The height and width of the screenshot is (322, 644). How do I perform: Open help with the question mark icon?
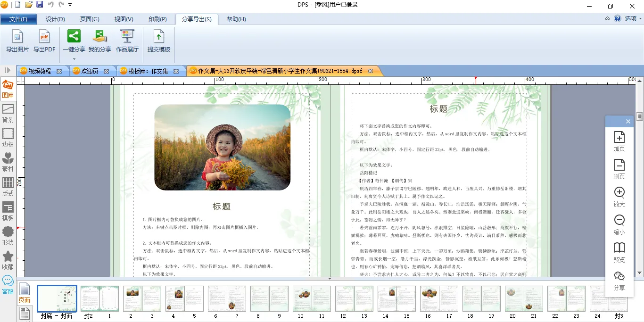(617, 19)
